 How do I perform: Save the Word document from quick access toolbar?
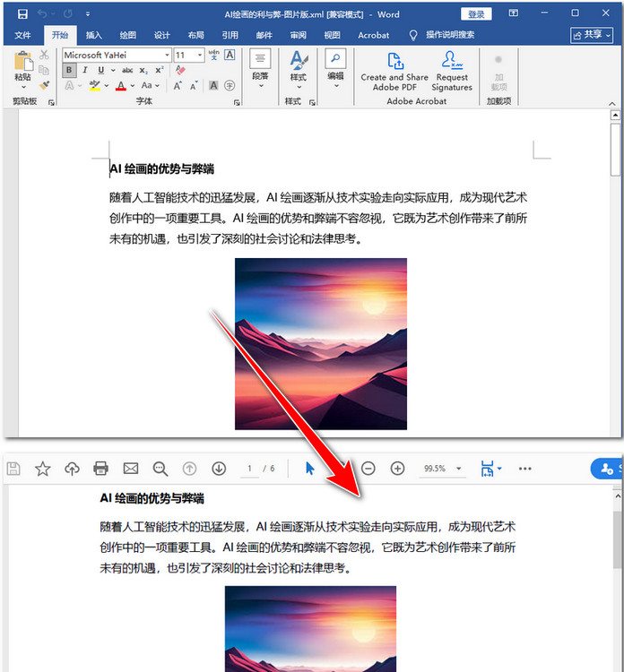(x=22, y=14)
